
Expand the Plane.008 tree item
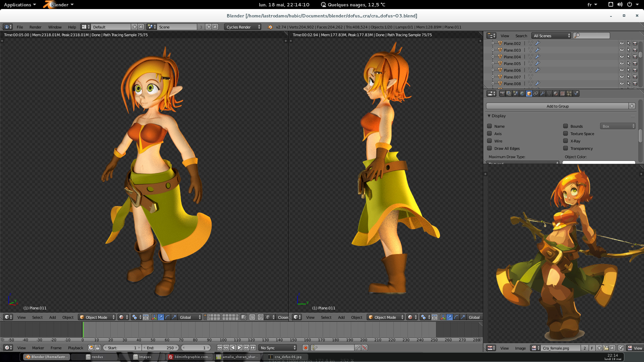coord(493,83)
